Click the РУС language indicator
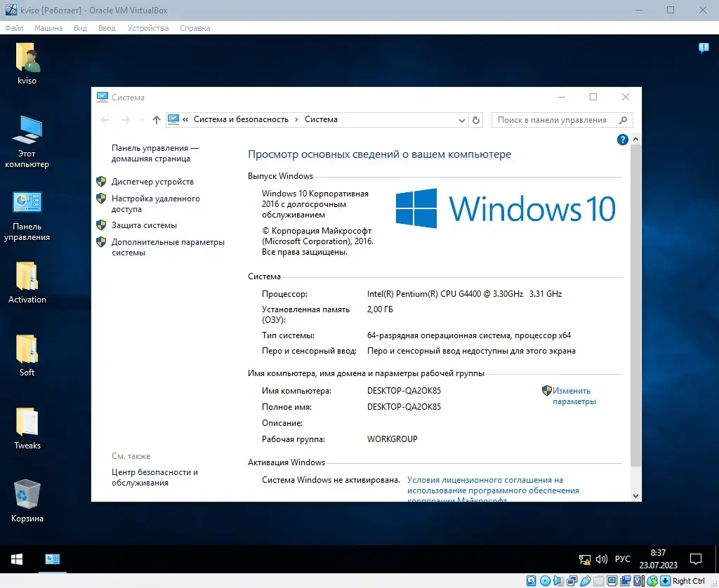The height and width of the screenshot is (588, 719). click(622, 559)
